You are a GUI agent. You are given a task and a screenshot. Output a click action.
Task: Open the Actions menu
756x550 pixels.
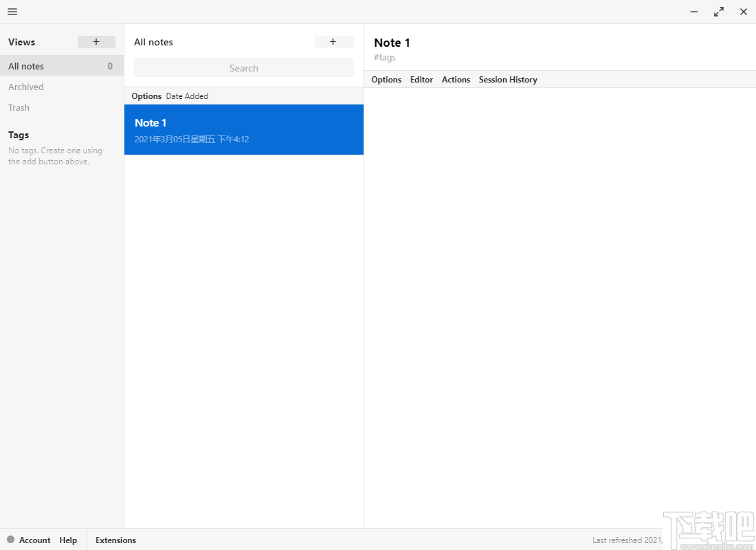point(456,80)
